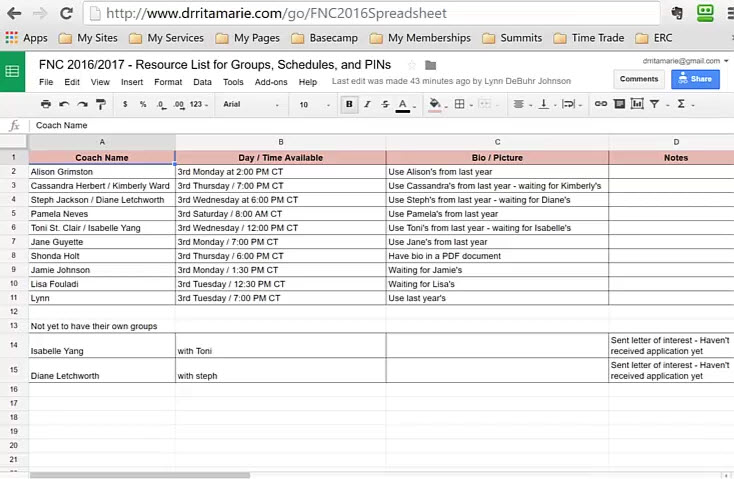Open the Format menu
Image resolution: width=734 pixels, height=479 pixels.
(168, 82)
